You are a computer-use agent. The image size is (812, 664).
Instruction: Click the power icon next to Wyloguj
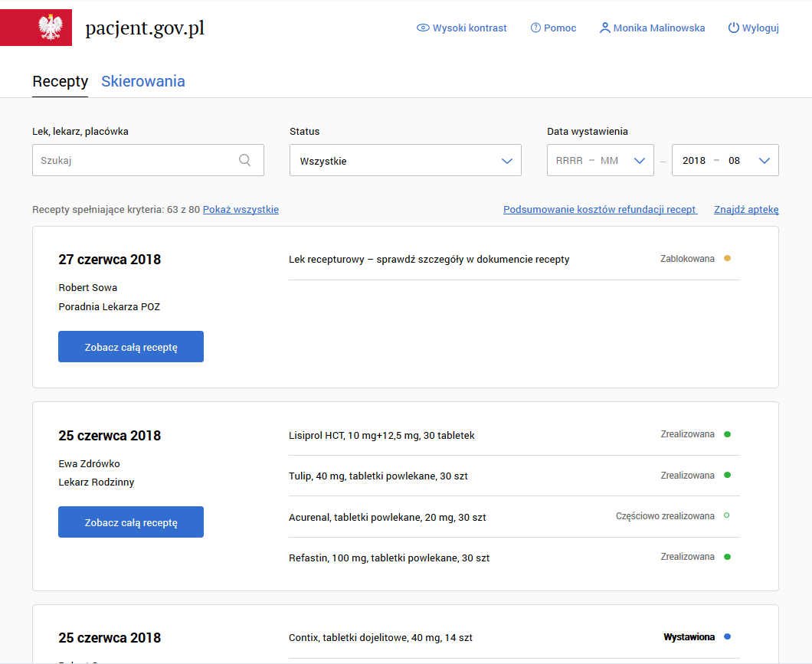pyautogui.click(x=733, y=28)
